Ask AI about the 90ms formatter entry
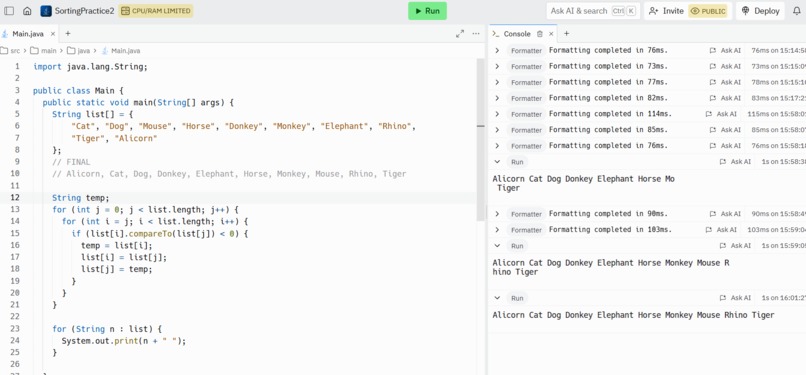Screen dimensions: 806x375 [725, 214]
